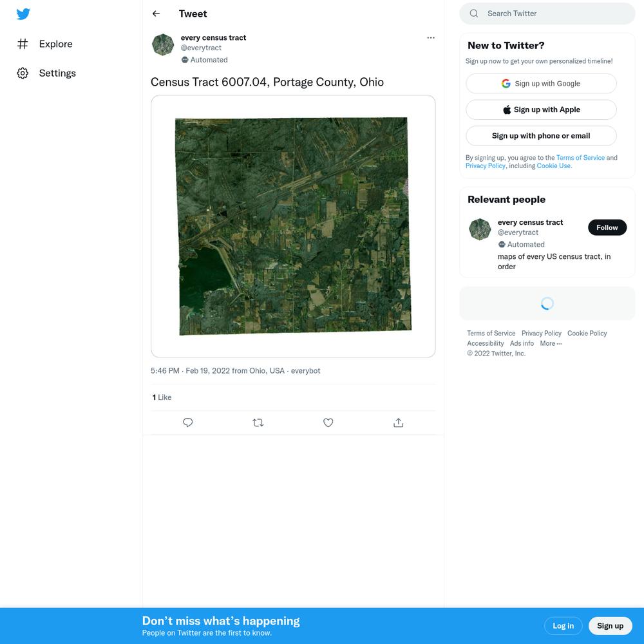Sign up with phone or email

point(541,136)
